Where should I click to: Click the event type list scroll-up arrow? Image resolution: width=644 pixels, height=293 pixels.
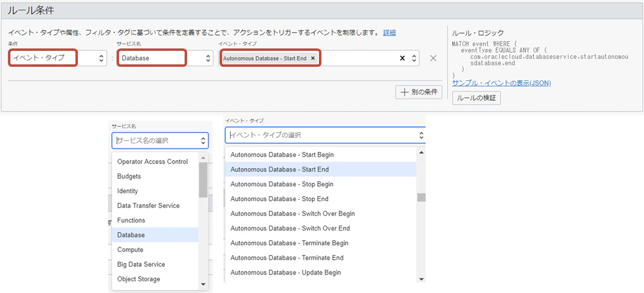pyautogui.click(x=421, y=152)
